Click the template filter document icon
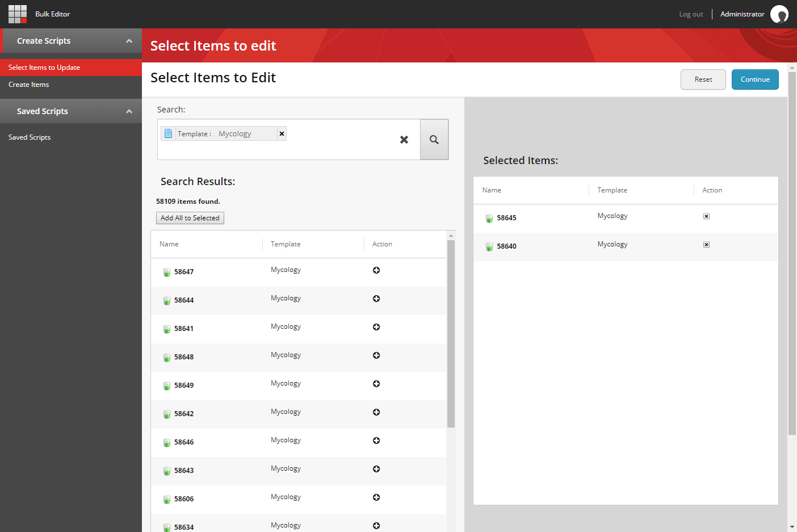Screen dimensions: 797x532 (168, 133)
